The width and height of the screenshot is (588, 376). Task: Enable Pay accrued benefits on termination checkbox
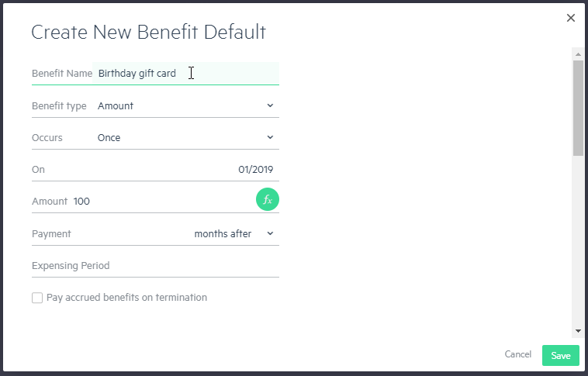[37, 298]
